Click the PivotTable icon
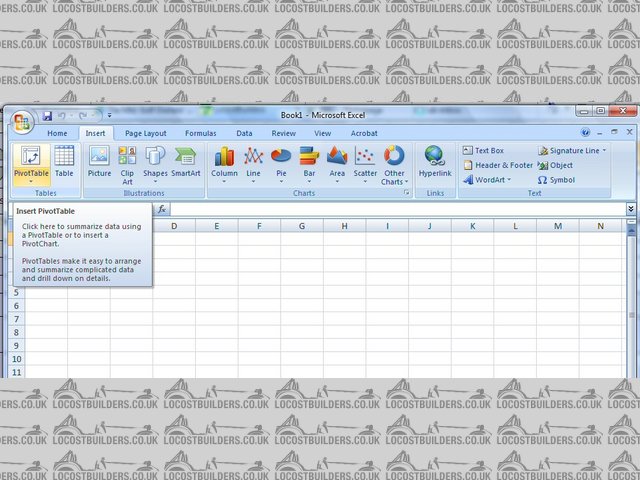The width and height of the screenshot is (640, 480). 31,161
